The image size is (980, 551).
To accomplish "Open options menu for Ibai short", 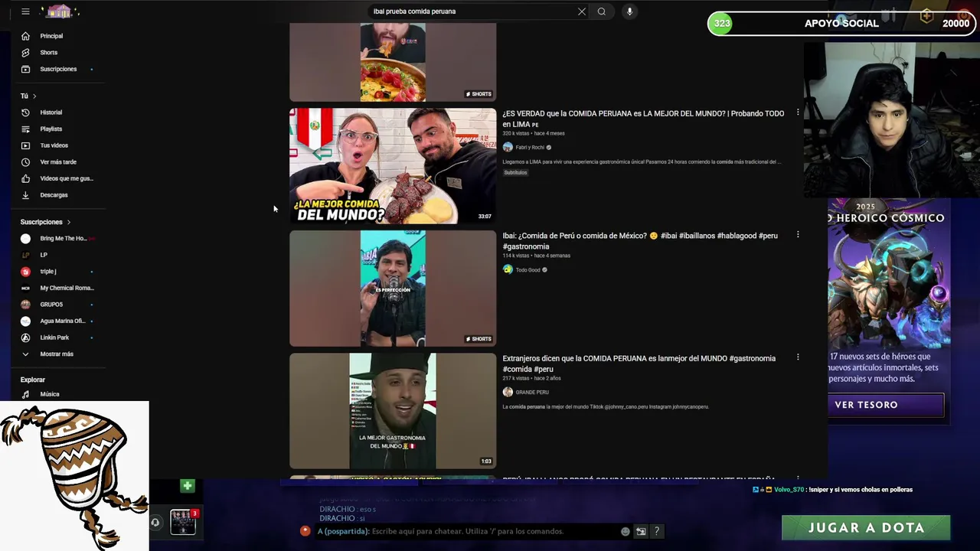I will [798, 235].
